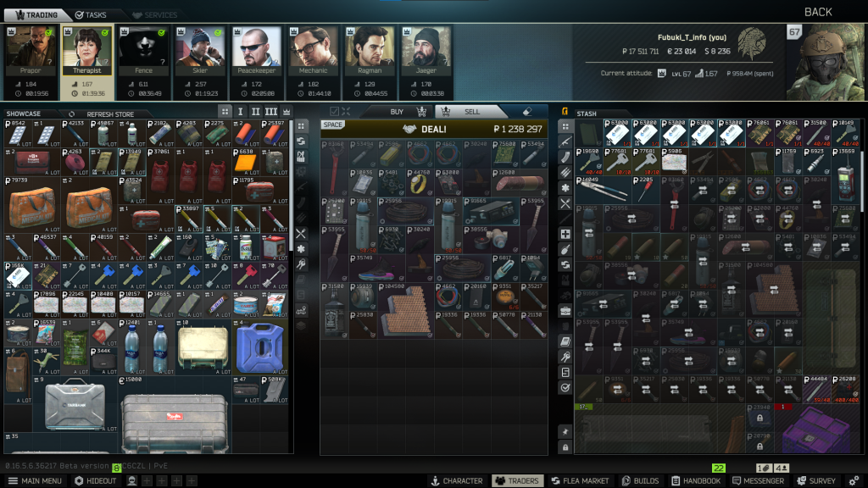Image resolution: width=868 pixels, height=488 pixels.
Task: Filter stash by barter exchange arrows icon
Action: click(x=565, y=265)
